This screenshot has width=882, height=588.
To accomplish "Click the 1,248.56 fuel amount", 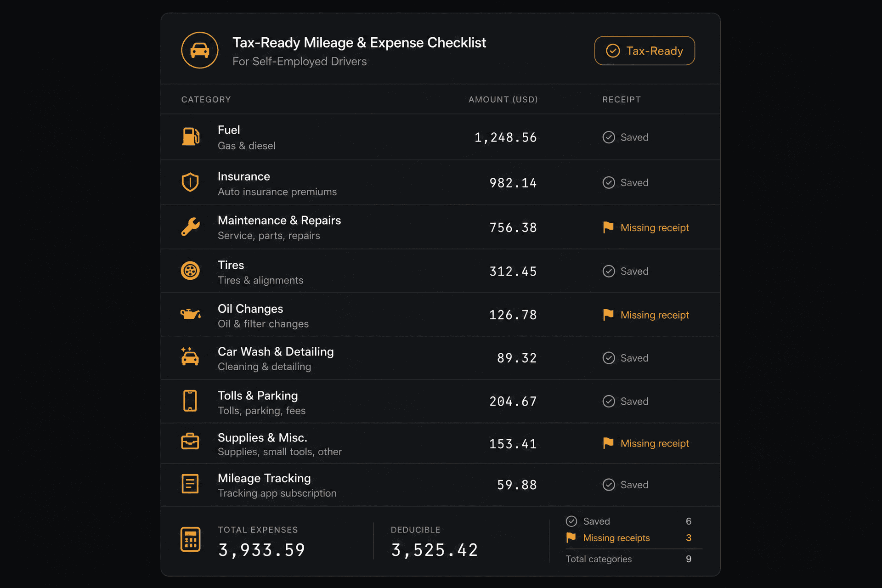I will point(505,137).
